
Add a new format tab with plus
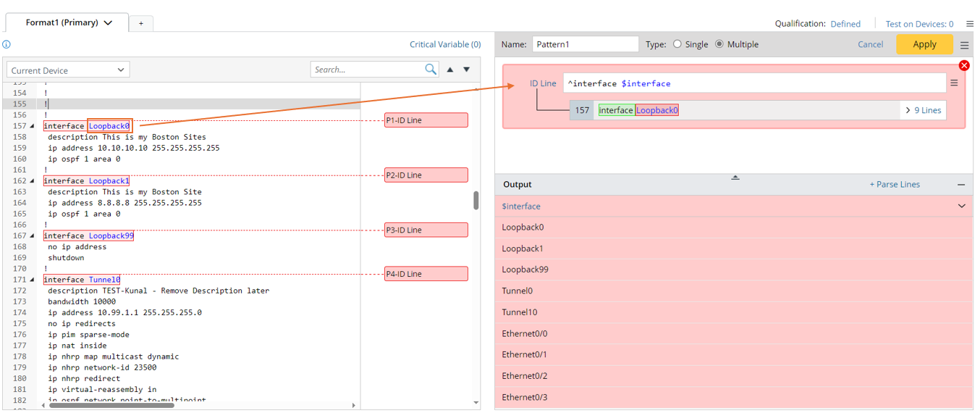point(141,23)
